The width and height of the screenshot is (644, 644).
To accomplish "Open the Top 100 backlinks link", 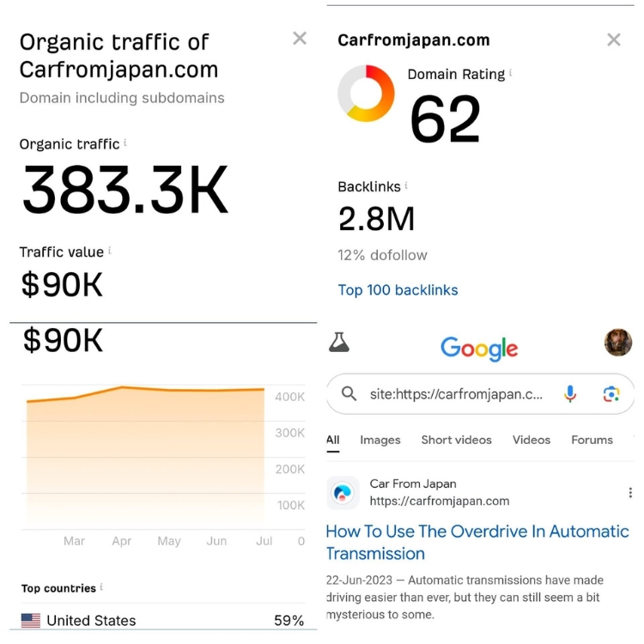I will [398, 290].
